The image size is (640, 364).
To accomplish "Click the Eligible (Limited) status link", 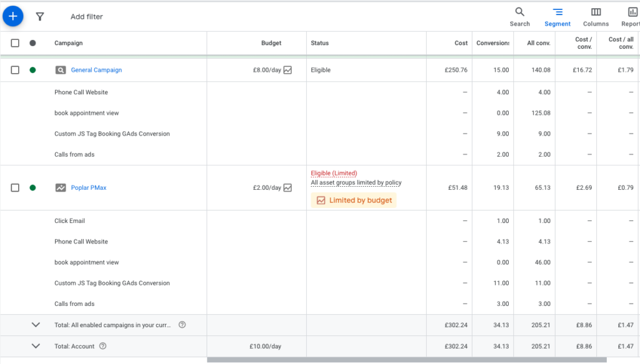I will [334, 173].
